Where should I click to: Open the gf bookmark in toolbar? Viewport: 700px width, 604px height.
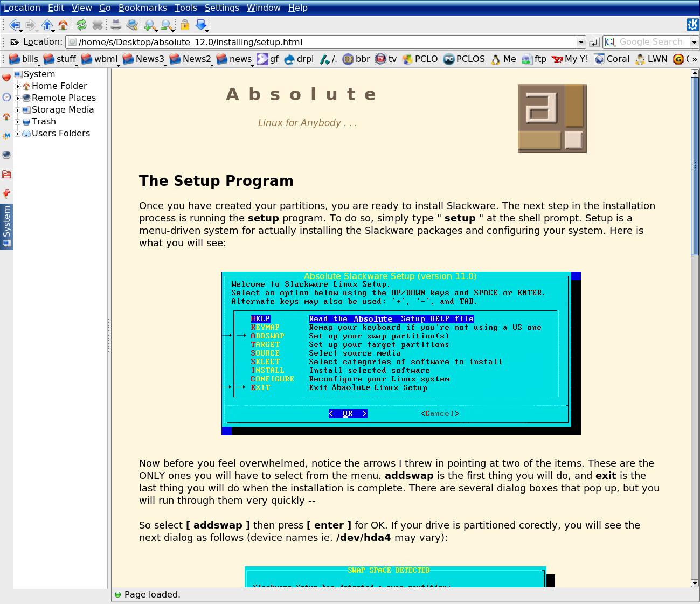point(268,59)
